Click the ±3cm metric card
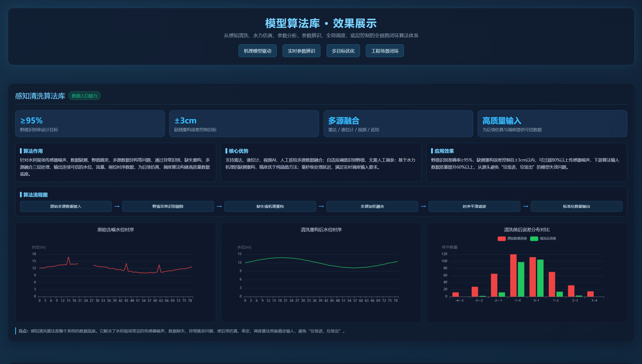 tap(244, 124)
